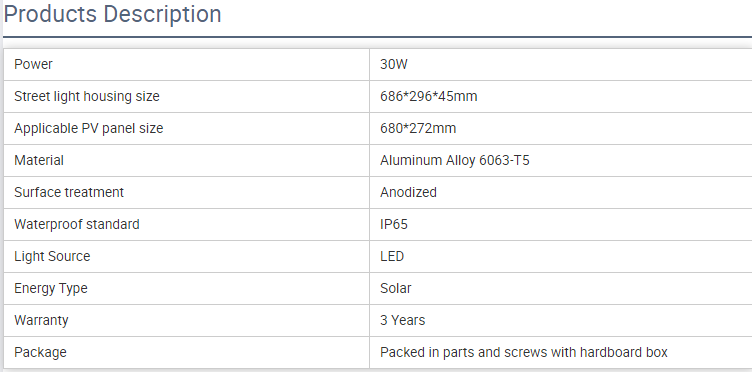Image resolution: width=752 pixels, height=372 pixels.
Task: Click the IP65 waterproof value
Action: (394, 224)
